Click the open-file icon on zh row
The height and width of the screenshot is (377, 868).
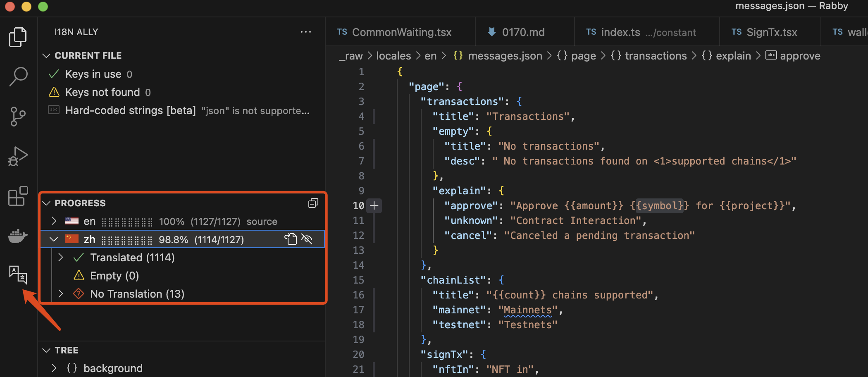coord(291,239)
